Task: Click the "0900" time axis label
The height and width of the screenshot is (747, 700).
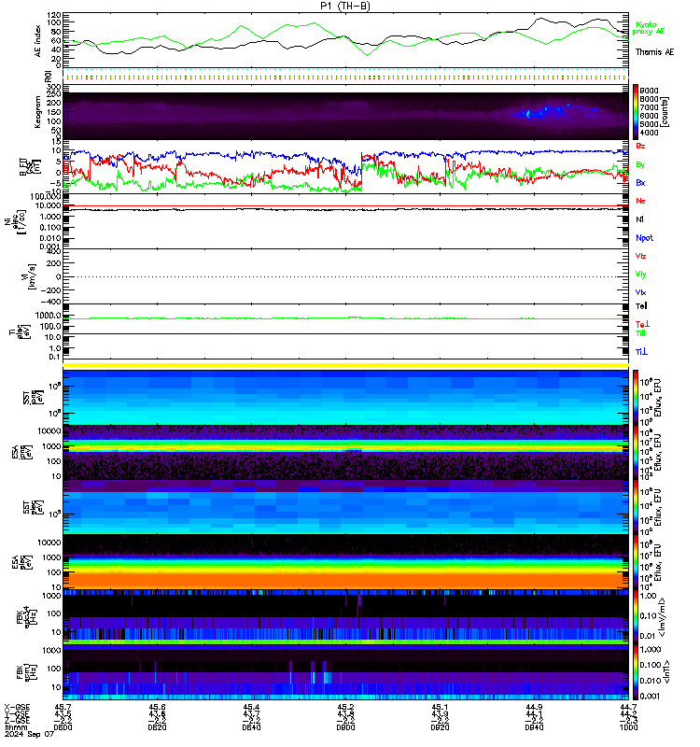Action: pyautogui.click(x=345, y=728)
